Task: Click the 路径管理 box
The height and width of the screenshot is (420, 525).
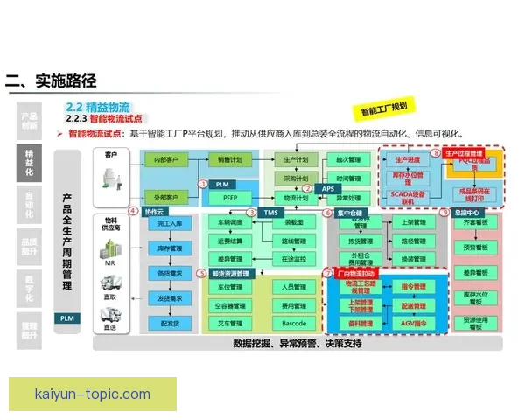Action: (414, 241)
